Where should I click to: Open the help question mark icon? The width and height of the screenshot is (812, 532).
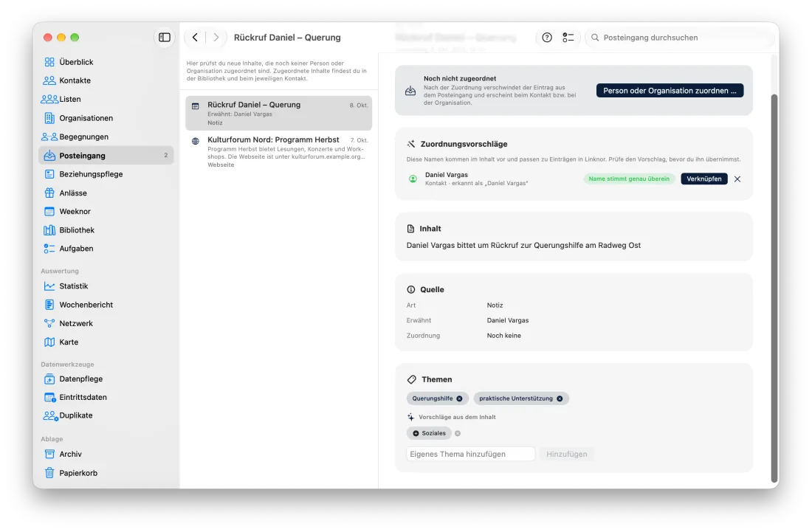click(x=547, y=37)
